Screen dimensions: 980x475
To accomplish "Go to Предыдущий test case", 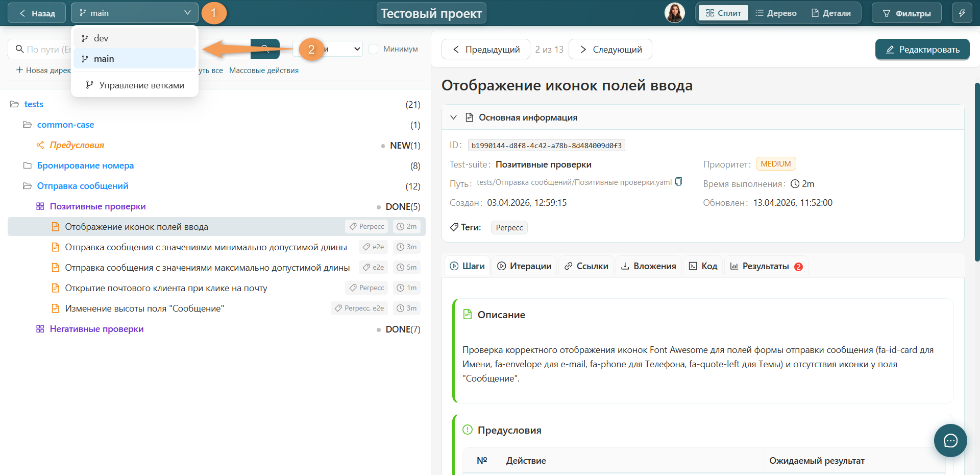I will (x=486, y=50).
